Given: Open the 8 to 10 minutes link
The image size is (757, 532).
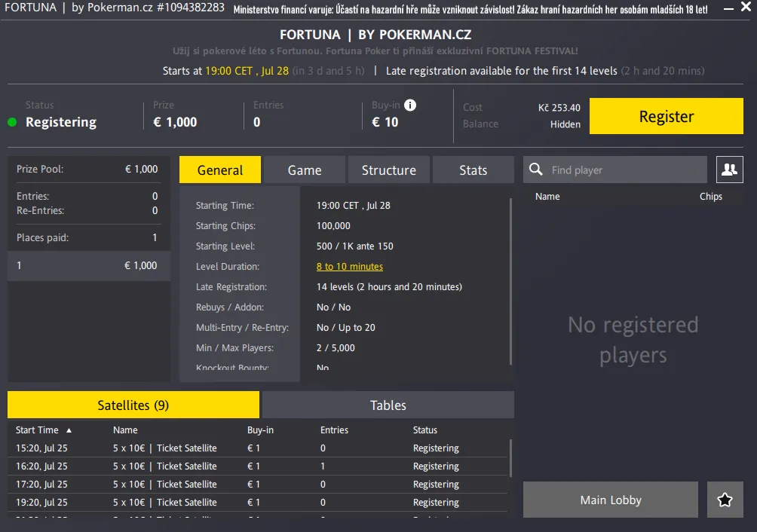Looking at the screenshot, I should click(350, 266).
